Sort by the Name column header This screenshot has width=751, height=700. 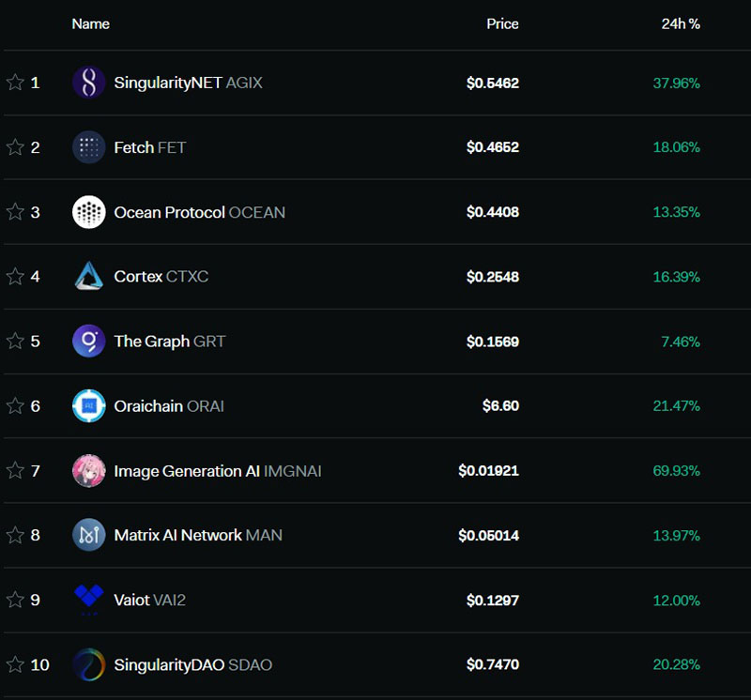(x=90, y=23)
